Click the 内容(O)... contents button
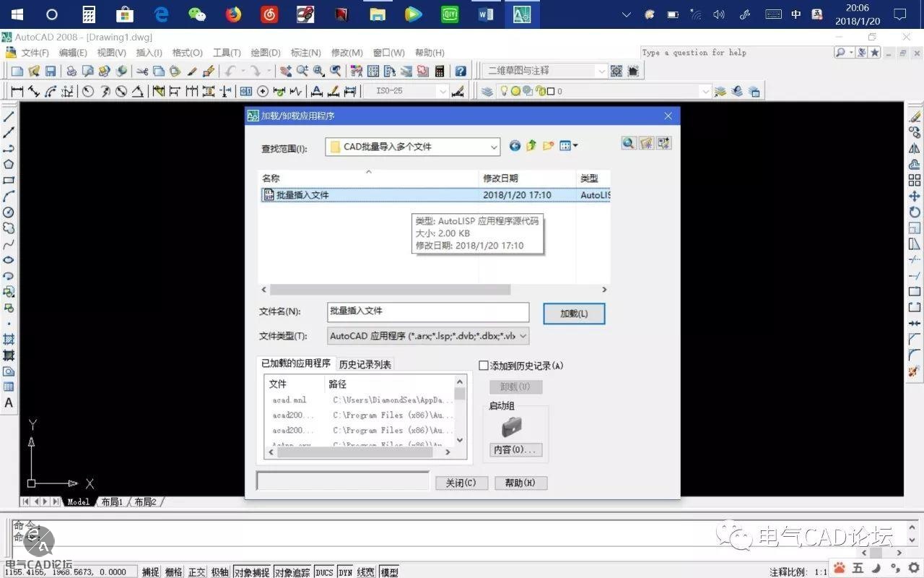The height and width of the screenshot is (578, 924). pos(515,449)
